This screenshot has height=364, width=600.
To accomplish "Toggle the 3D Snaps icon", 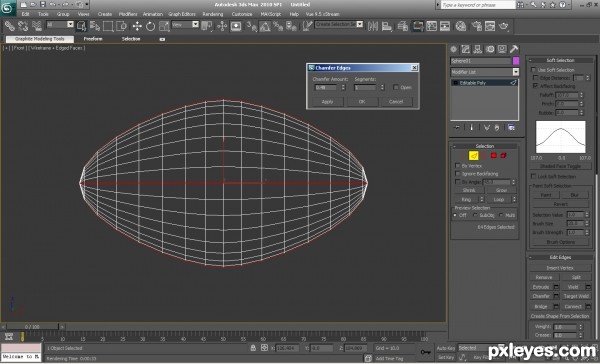I will (x=251, y=26).
